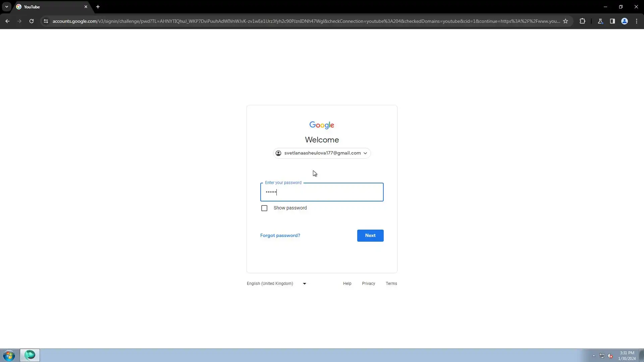Screen dimensions: 644x362
Task: Click the browser back arrow
Action: 7,21
